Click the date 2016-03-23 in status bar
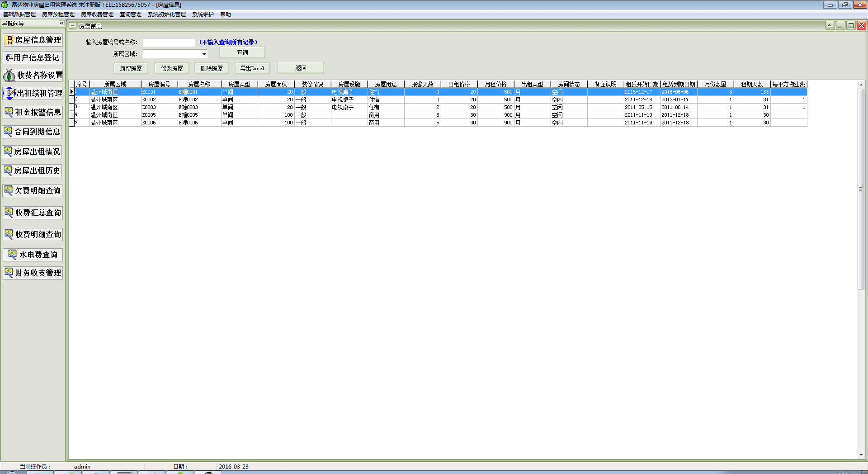868x474 pixels. [x=233, y=466]
